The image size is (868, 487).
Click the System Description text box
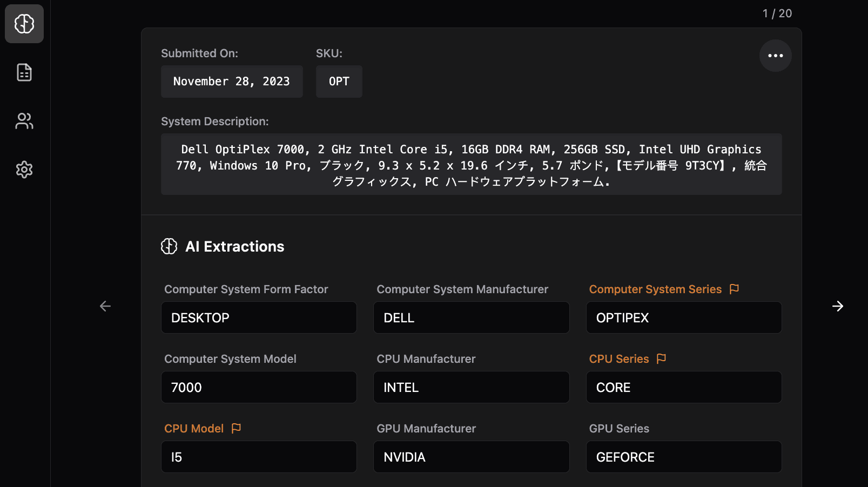pyautogui.click(x=472, y=164)
